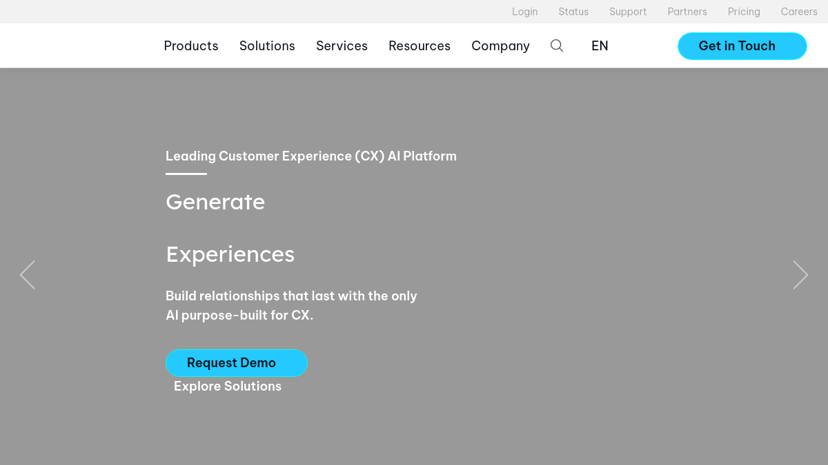Click the Request Demo button

click(237, 363)
